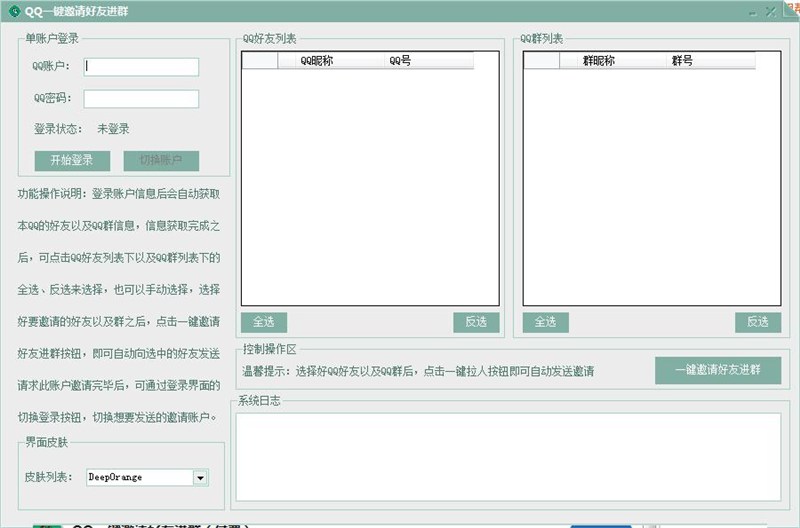Screen dimensions: 800x528
Task: Focus the QQ密码 password field
Action: [141, 99]
